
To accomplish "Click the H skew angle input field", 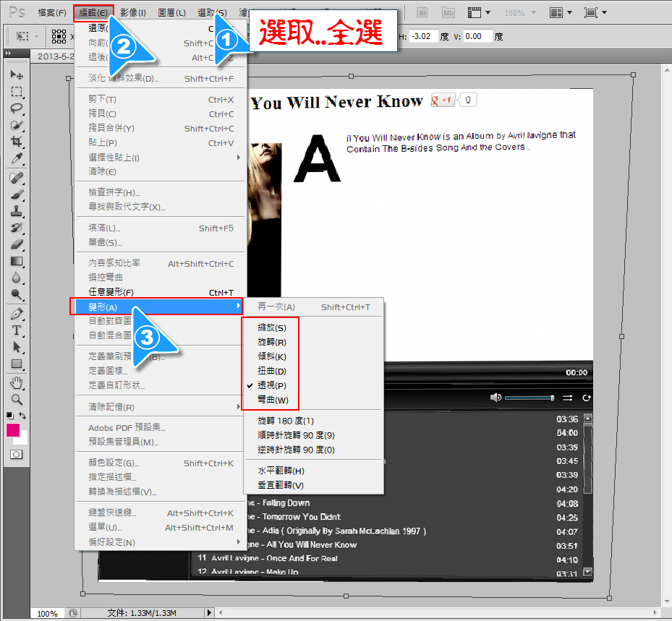I will coord(423,36).
